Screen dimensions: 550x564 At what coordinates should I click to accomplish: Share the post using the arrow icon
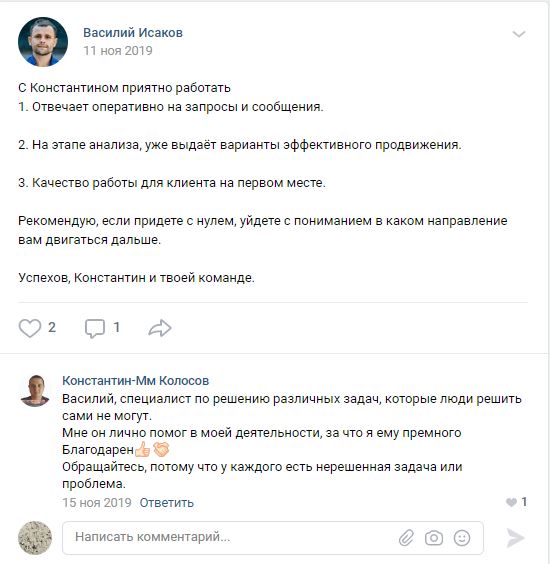pos(160,328)
